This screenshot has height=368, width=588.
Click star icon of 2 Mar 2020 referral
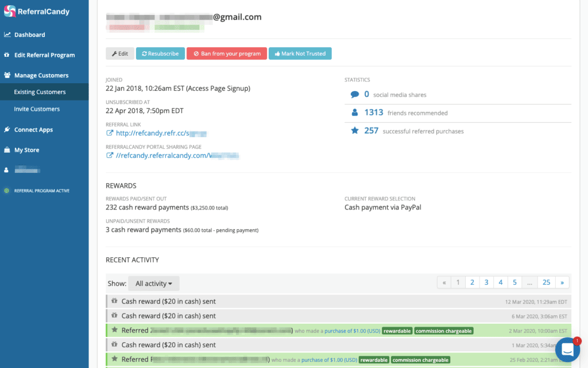tap(114, 330)
